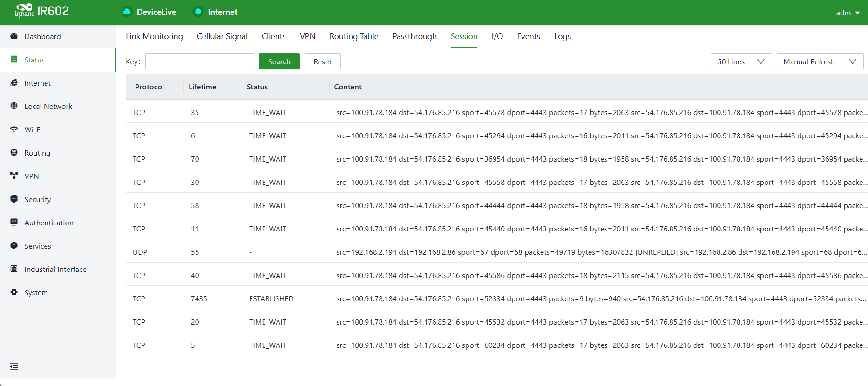Screen dimensions: 868x386
Task: Focus the Key search input field
Action: (x=200, y=61)
